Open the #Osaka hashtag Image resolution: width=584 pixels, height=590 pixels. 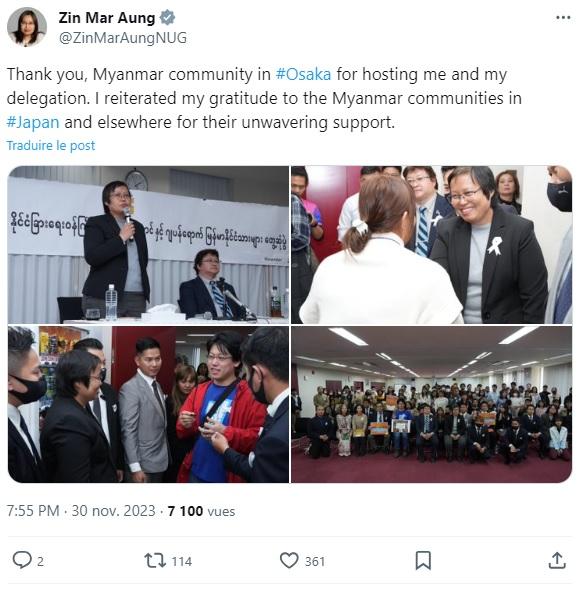303,74
